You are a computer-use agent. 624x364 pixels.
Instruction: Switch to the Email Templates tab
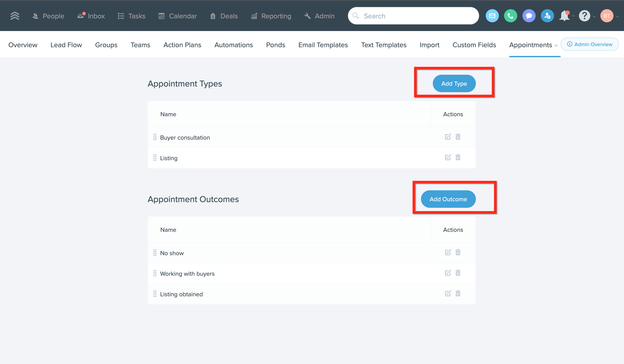tap(323, 45)
